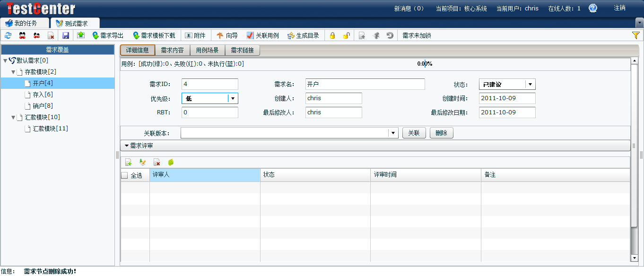Open the 优先级 priority dropdown showing 低
644x276 pixels.
(234, 98)
